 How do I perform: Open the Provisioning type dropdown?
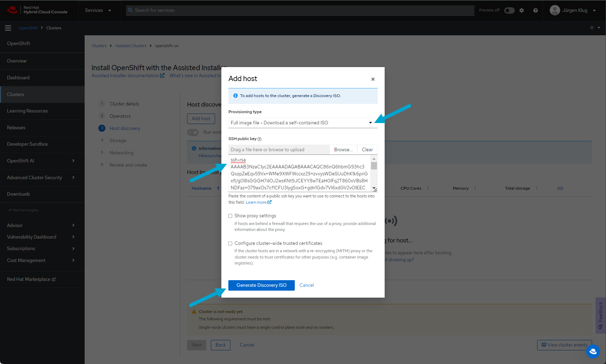pyautogui.click(x=302, y=123)
